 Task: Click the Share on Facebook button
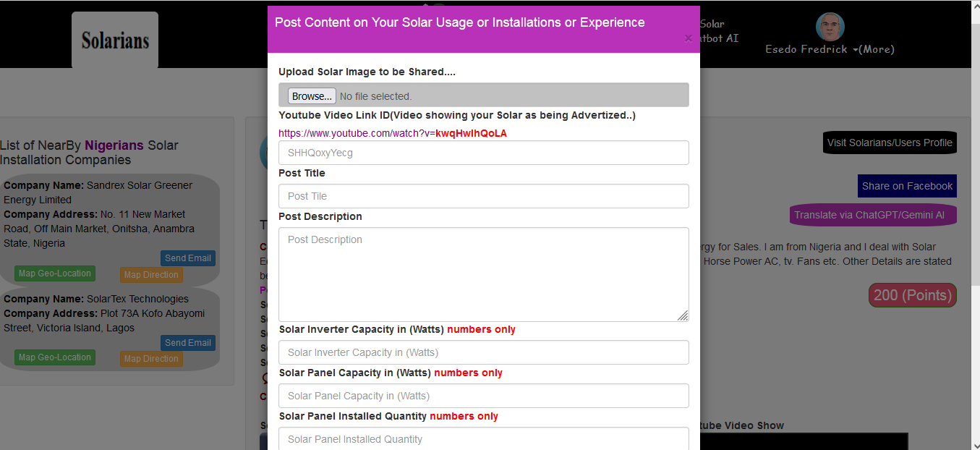click(907, 186)
